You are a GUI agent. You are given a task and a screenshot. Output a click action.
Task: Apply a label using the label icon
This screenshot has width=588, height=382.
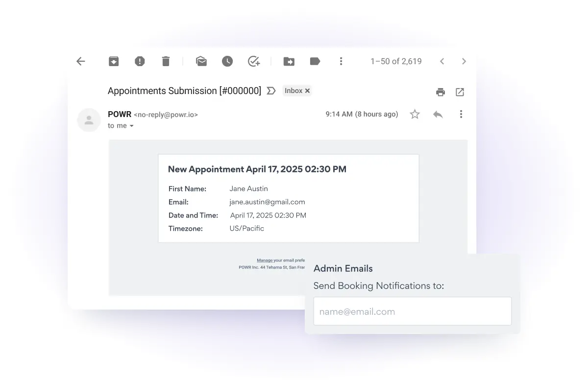(315, 61)
